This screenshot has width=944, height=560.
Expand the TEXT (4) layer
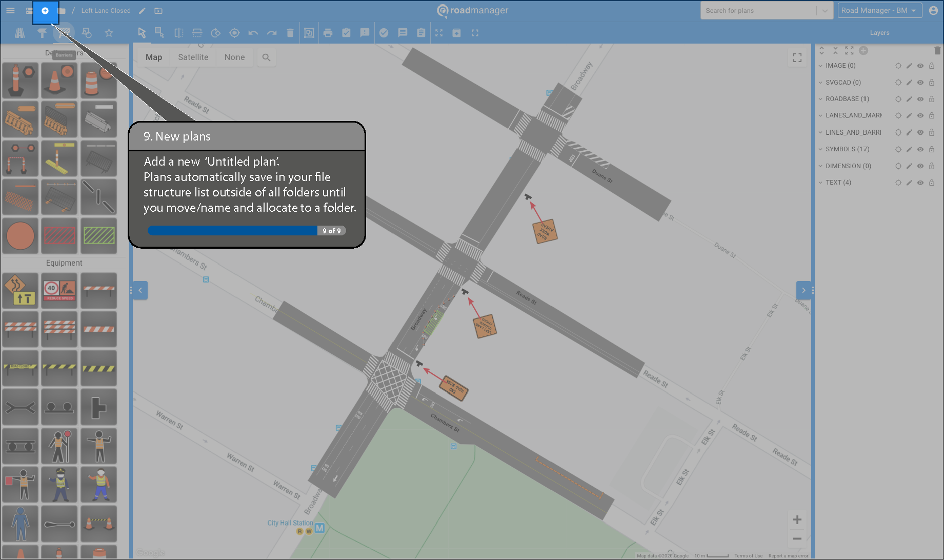[x=820, y=183]
